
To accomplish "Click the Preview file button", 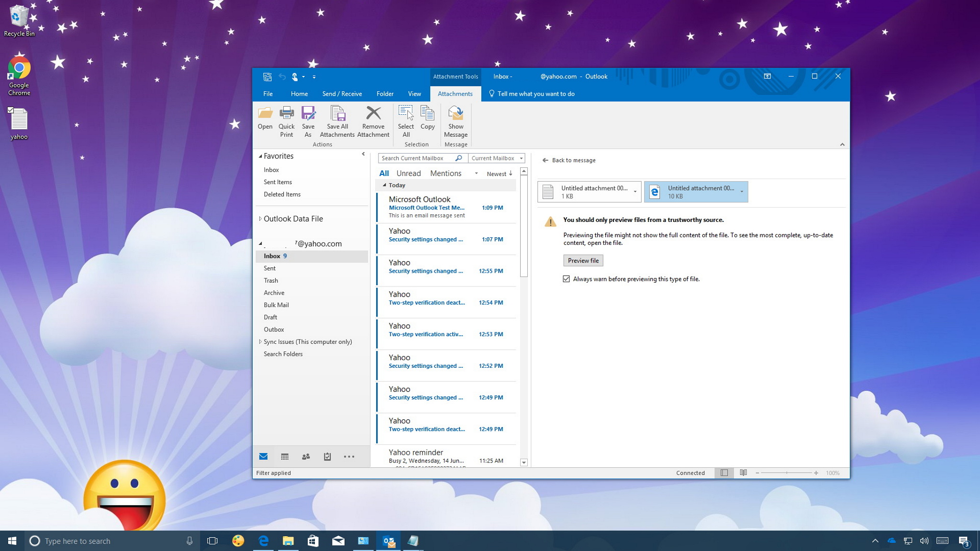I will tap(583, 260).
